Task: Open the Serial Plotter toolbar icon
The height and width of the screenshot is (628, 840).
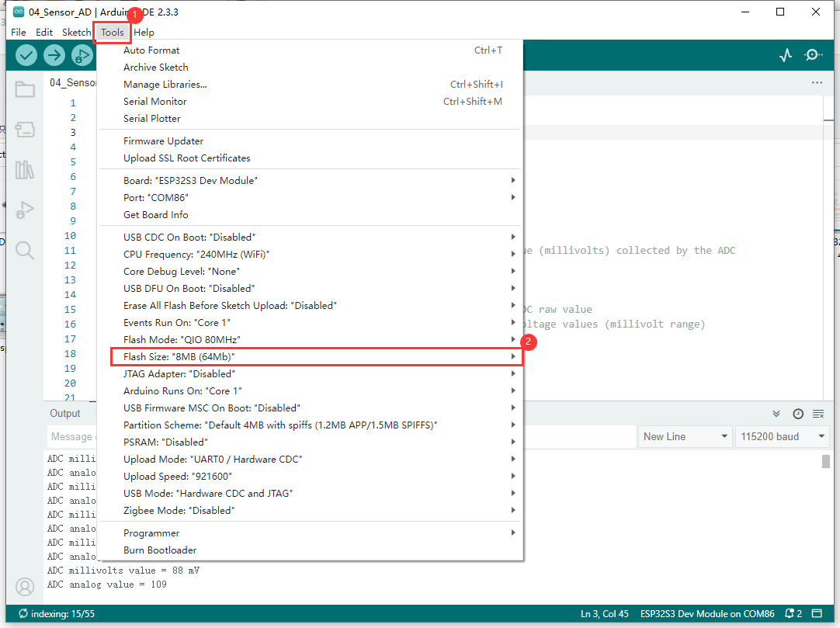Action: [786, 55]
